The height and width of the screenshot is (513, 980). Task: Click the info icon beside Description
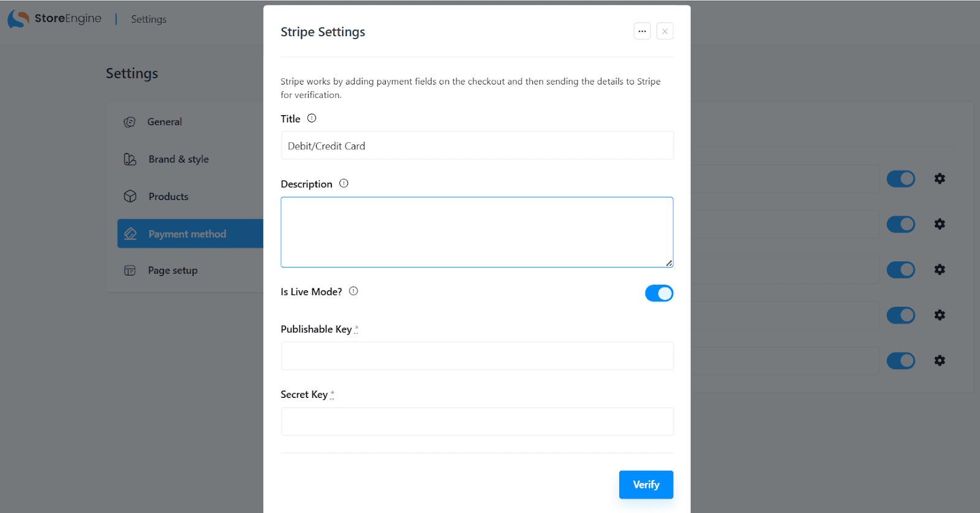pyautogui.click(x=344, y=183)
